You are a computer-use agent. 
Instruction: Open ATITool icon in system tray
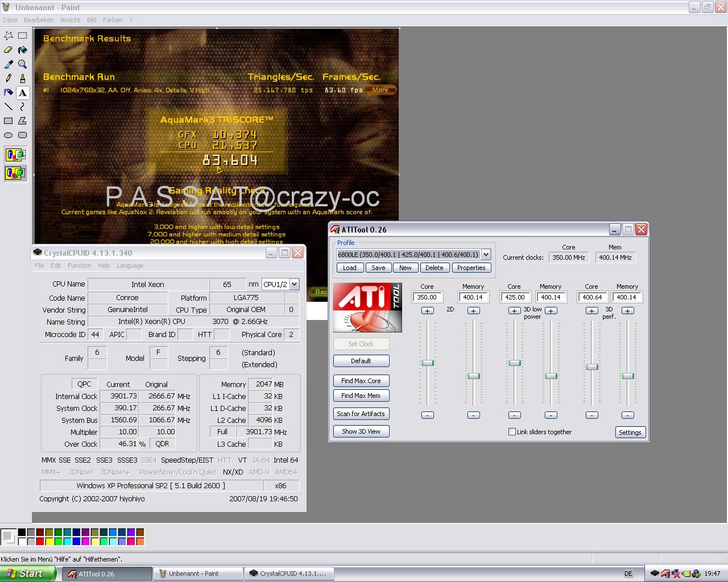point(665,573)
